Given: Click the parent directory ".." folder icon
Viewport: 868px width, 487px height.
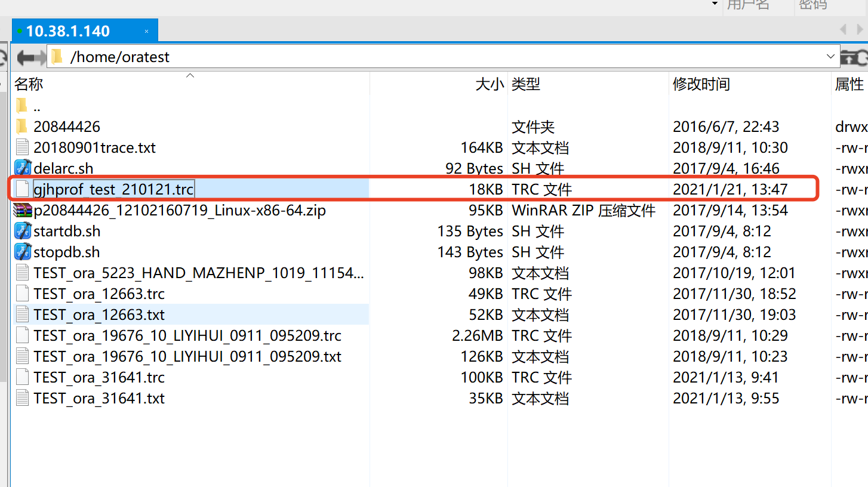Looking at the screenshot, I should [22, 106].
